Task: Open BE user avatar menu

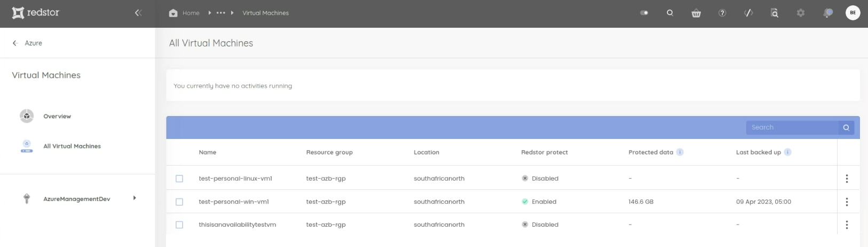Action: click(x=853, y=13)
